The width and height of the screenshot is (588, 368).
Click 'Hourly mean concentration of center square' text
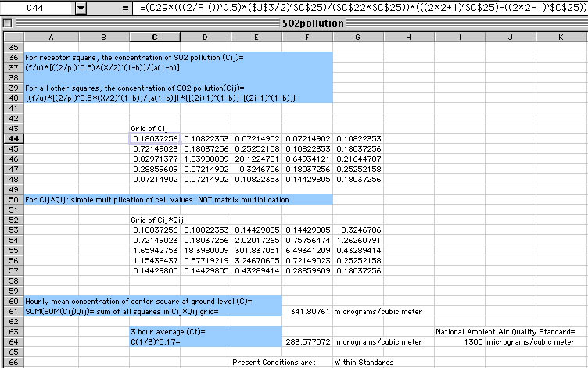point(138,302)
